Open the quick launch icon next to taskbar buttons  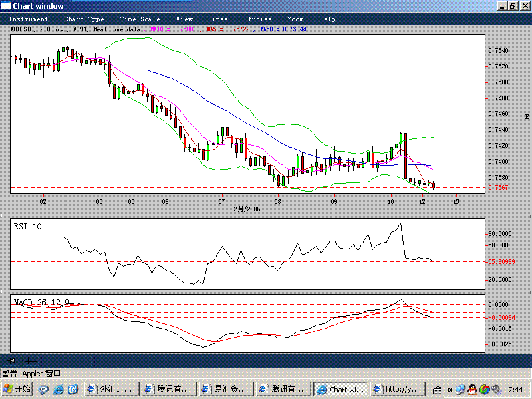click(74, 389)
